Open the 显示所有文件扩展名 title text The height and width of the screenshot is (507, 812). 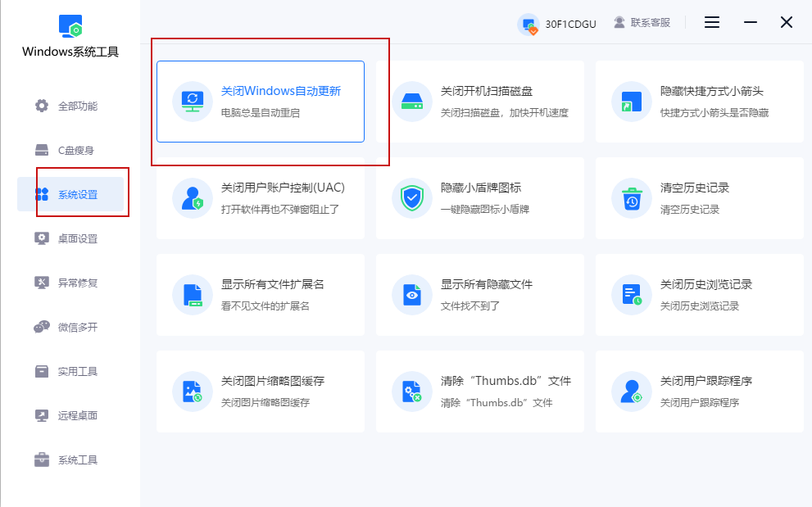pyautogui.click(x=272, y=284)
